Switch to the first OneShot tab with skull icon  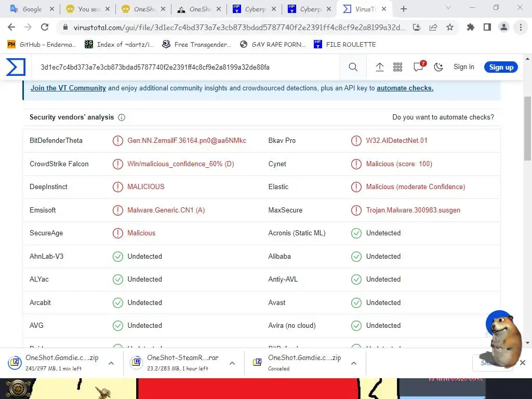[x=143, y=9]
